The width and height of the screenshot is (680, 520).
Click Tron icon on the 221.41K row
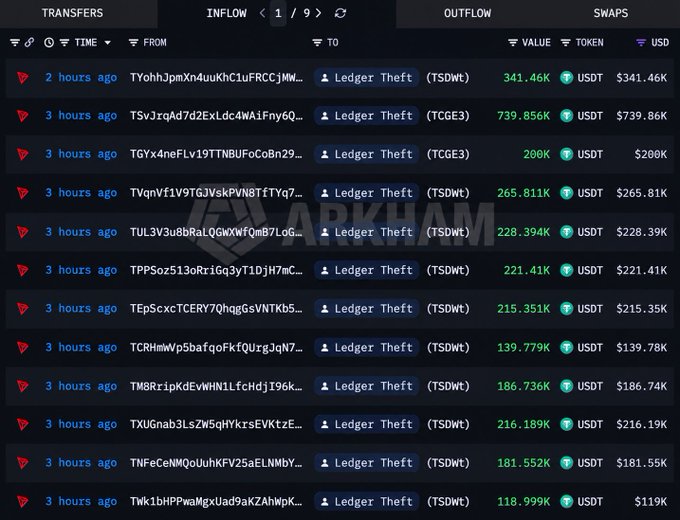pos(23,270)
